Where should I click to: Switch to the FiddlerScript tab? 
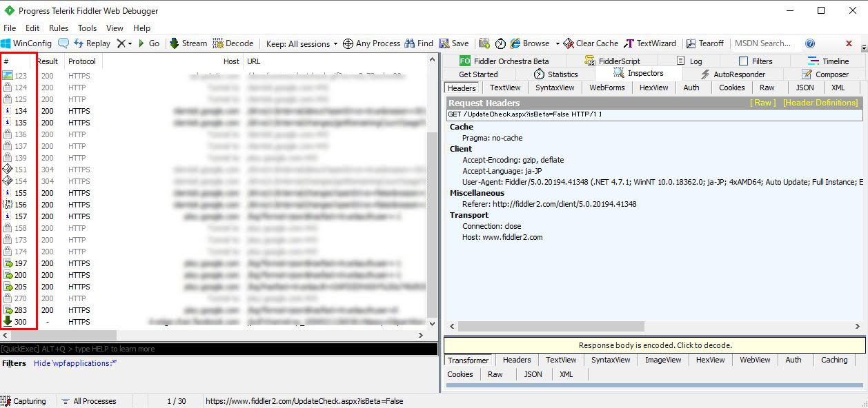(612, 61)
